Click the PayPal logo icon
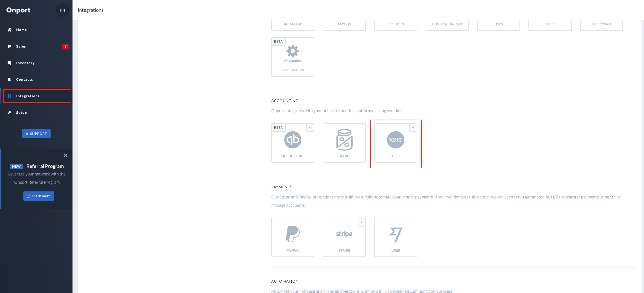Screen dimensions: 644x293 293,234
